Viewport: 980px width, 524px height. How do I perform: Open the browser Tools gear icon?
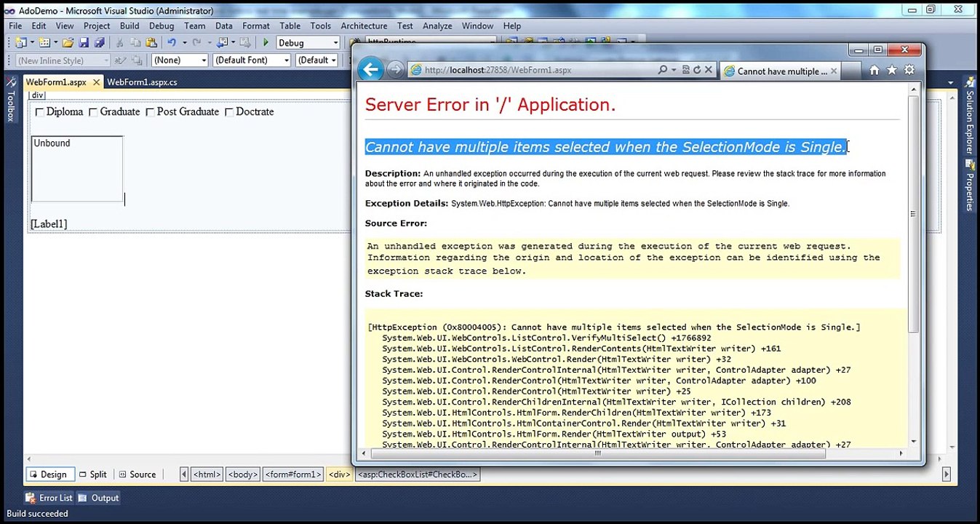909,70
